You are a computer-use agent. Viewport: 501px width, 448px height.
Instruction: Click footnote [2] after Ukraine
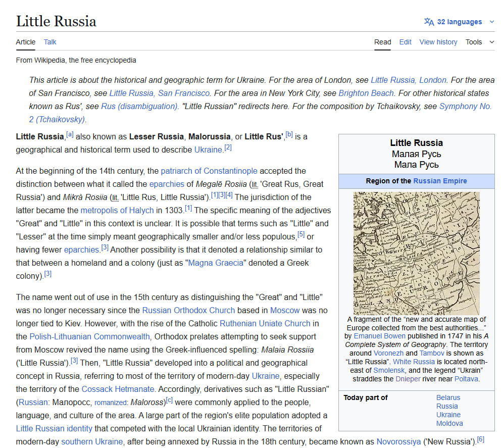(228, 147)
